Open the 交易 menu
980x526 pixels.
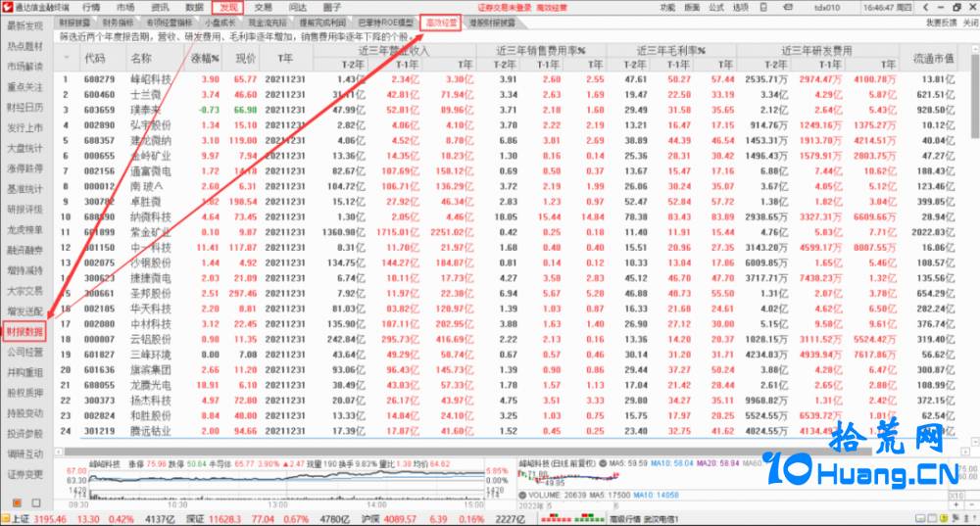point(263,8)
